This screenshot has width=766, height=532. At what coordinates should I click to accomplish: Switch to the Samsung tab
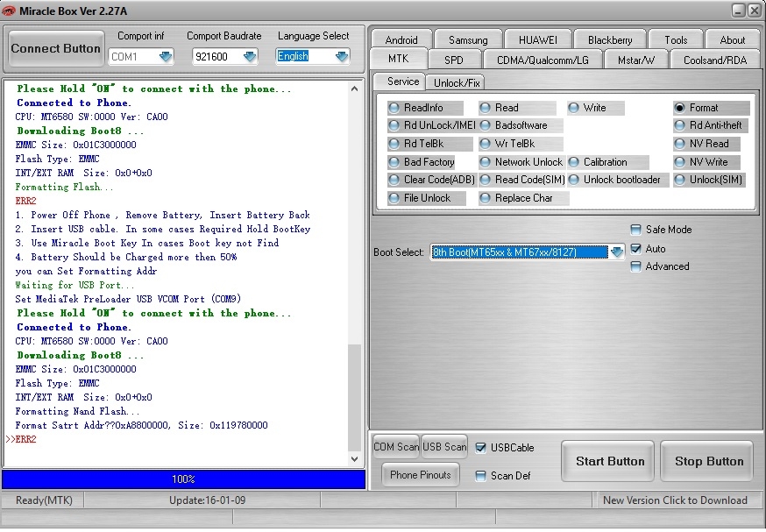click(x=468, y=39)
